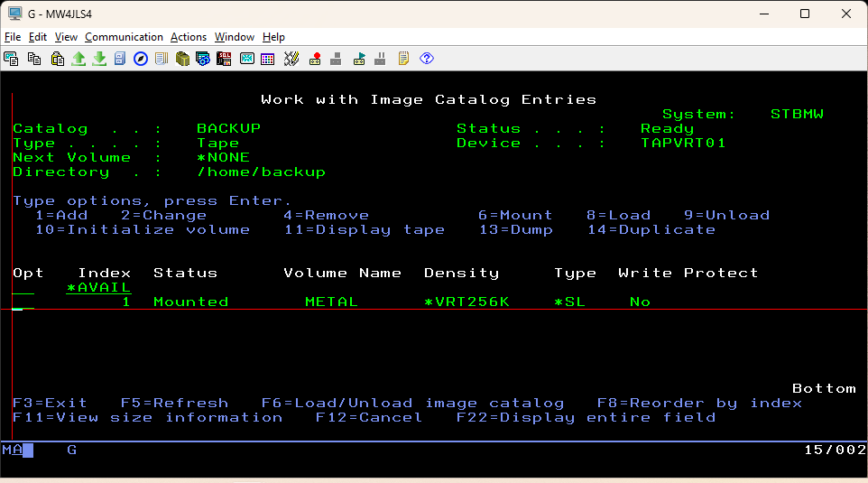Click the F3=Exit function key
The image size is (868, 483).
pos(50,404)
